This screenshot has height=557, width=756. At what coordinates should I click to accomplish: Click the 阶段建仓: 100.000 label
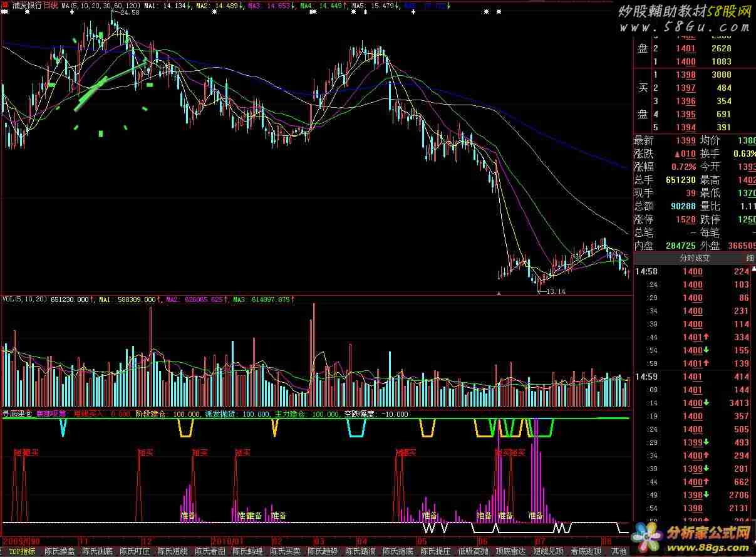(x=167, y=414)
